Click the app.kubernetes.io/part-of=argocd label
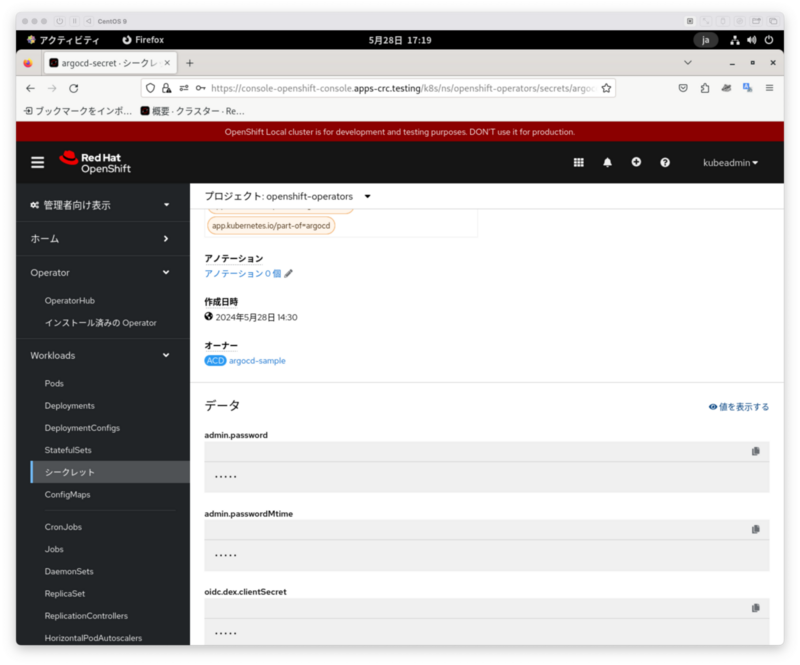 click(x=271, y=226)
